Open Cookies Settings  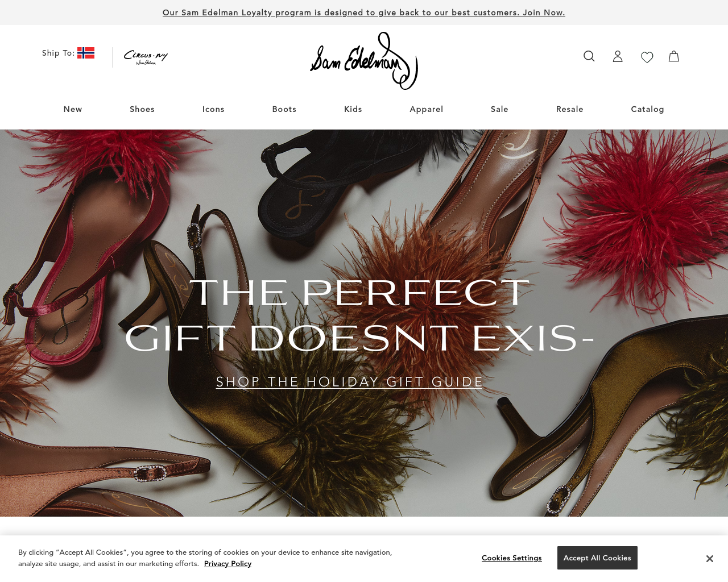pos(512,558)
